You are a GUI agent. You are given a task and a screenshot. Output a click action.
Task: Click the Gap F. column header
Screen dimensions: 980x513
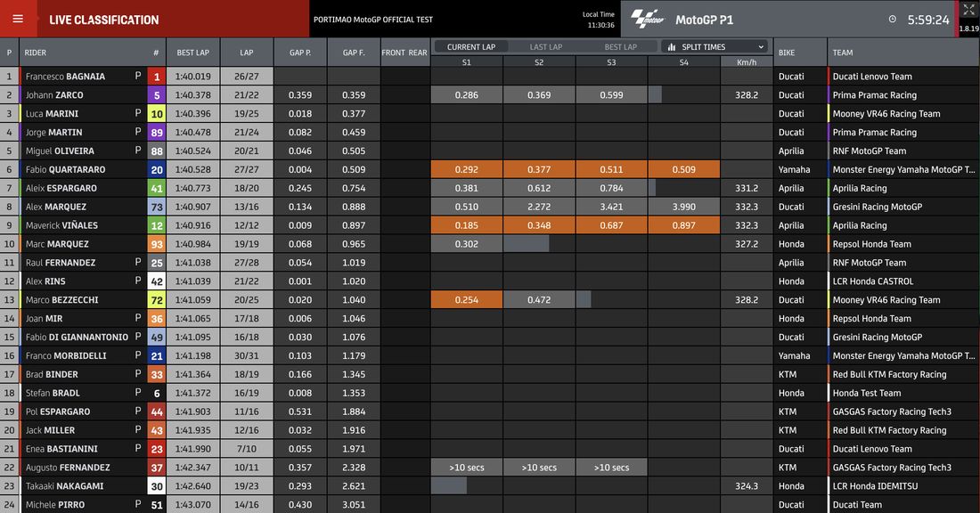pos(354,53)
